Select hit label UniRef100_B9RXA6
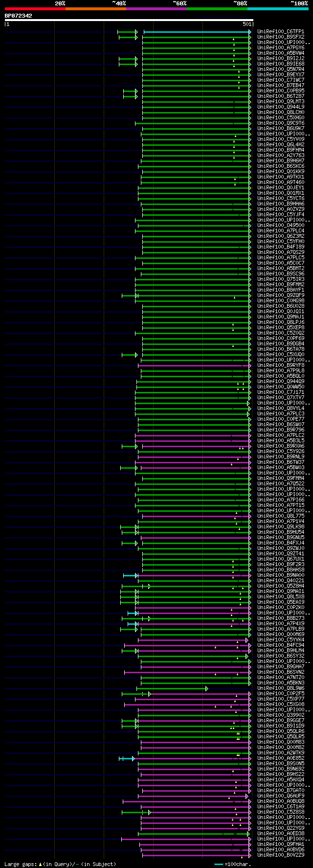 point(281,446)
